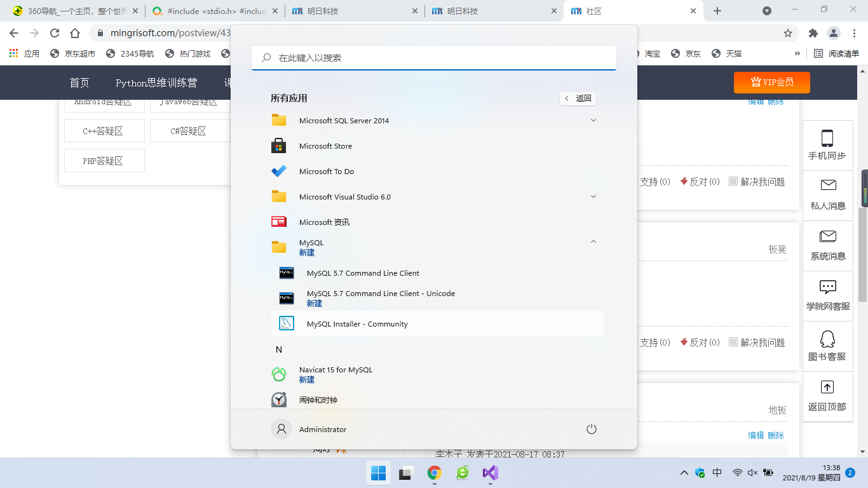Screen dimensions: 868x488
Task: Launch MySQL 5.7 Command Line Client
Action: [x=437, y=273]
